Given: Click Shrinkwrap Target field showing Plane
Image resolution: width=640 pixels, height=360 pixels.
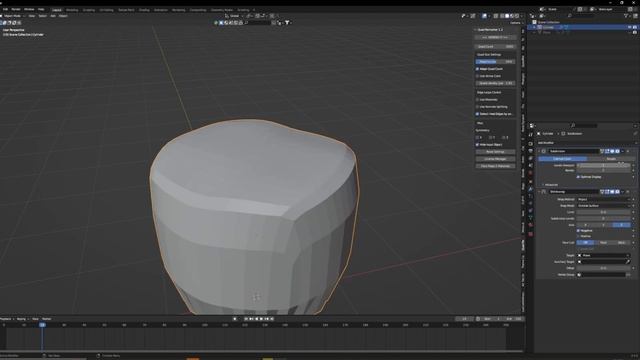Looking at the screenshot, I should point(604,255).
